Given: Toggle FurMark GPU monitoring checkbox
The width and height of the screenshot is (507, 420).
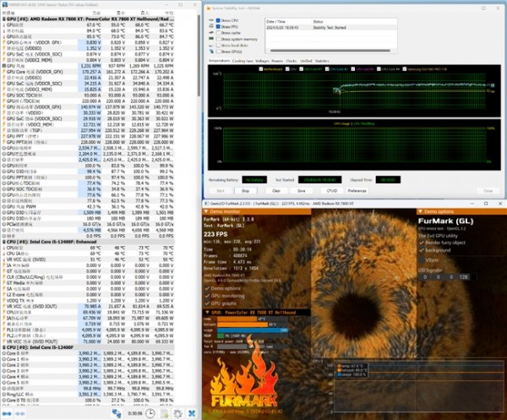Looking at the screenshot, I should pos(207,296).
